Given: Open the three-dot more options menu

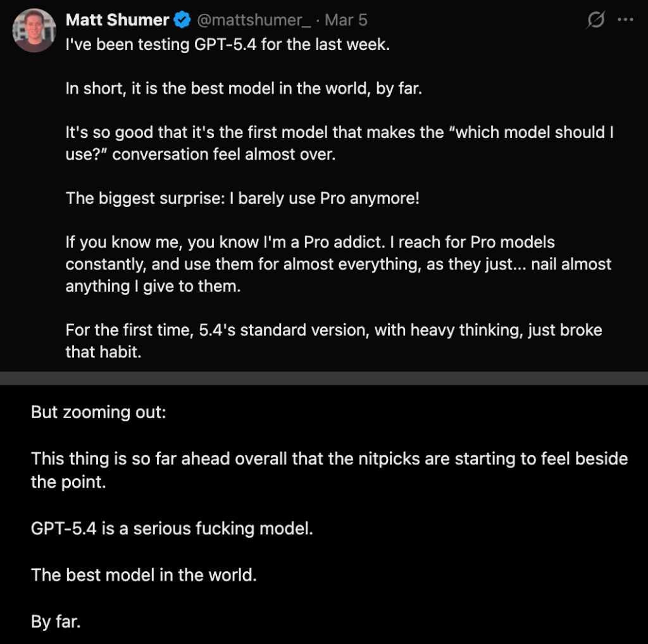Looking at the screenshot, I should [x=625, y=20].
